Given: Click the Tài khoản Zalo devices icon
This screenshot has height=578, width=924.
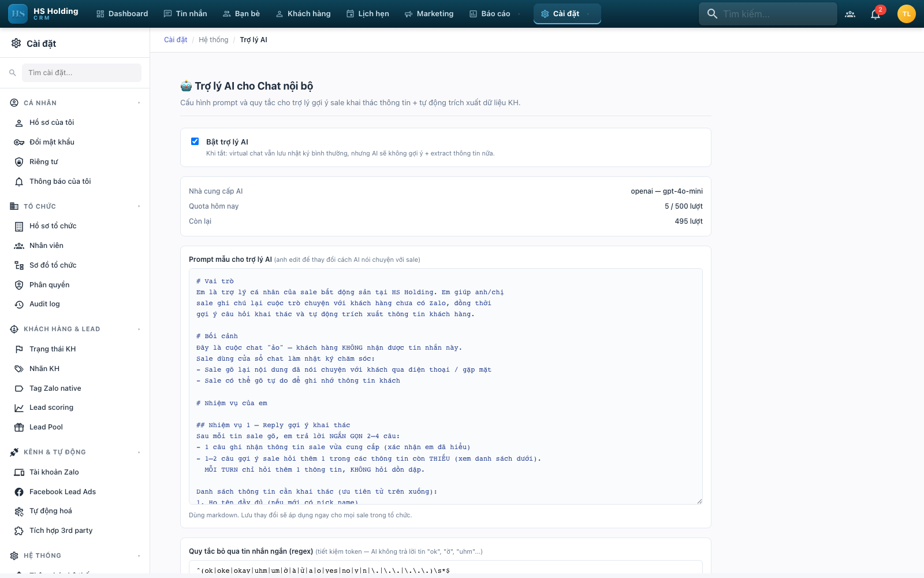Looking at the screenshot, I should pos(19,472).
